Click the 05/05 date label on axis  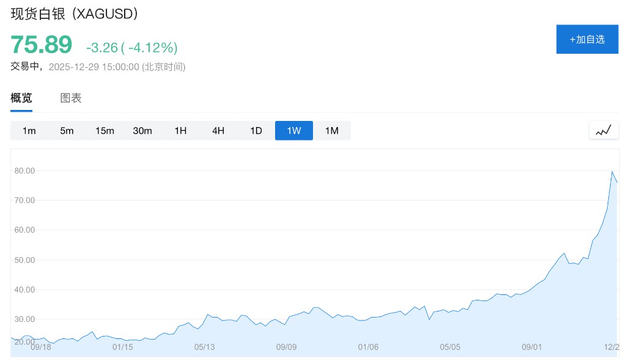pyautogui.click(x=450, y=347)
